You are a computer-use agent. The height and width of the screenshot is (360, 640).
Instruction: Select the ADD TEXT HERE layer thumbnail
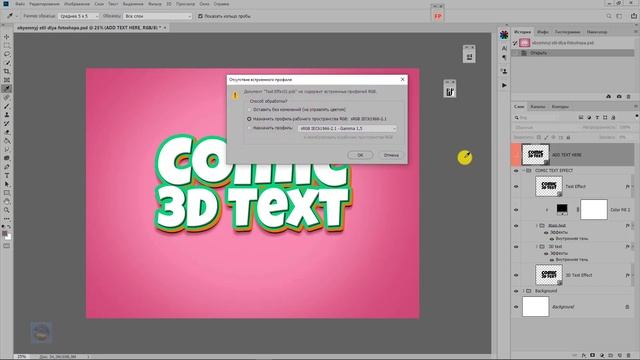tap(536, 155)
